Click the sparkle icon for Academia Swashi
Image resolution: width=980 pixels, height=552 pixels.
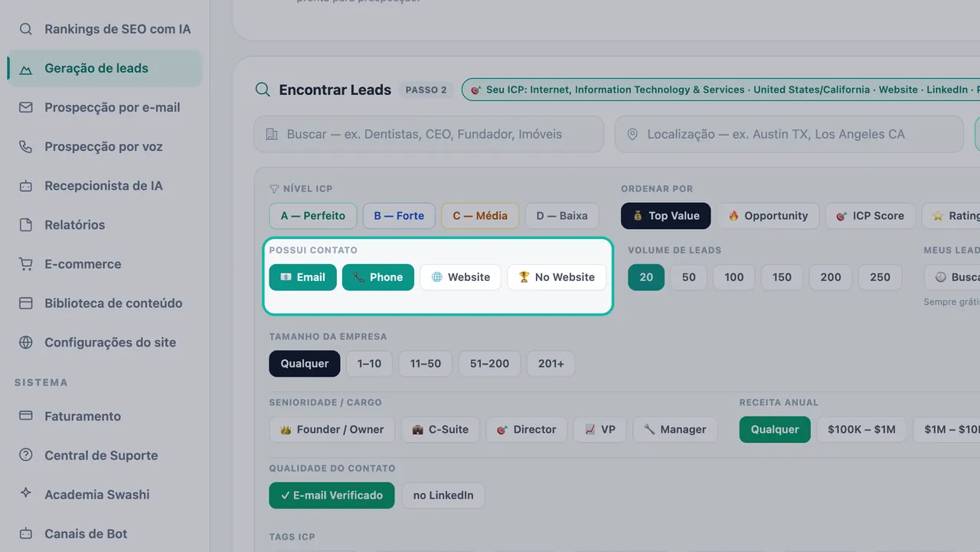pos(26,494)
